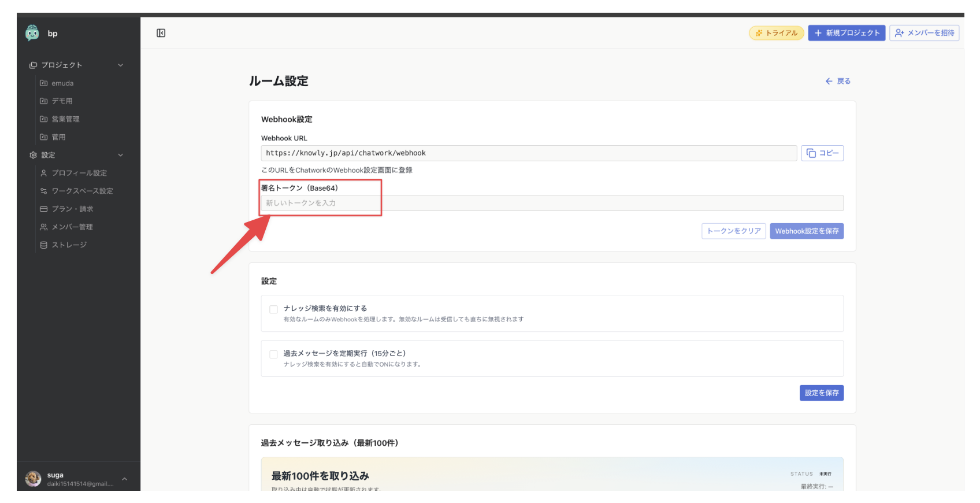
Task: Open the デモ用 project
Action: pos(62,101)
